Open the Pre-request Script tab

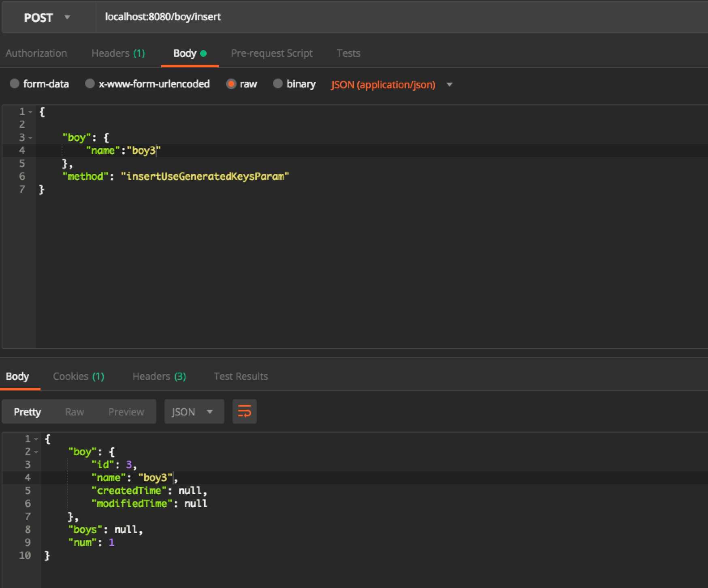[272, 53]
